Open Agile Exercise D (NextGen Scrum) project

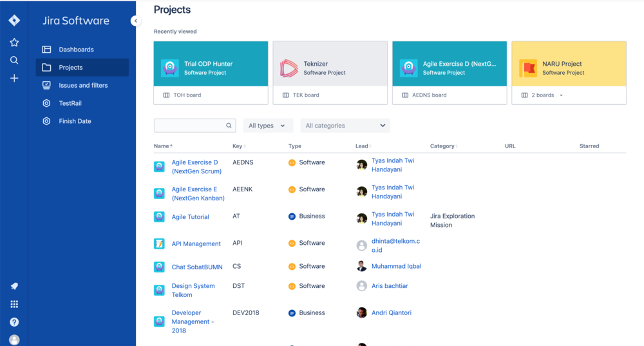[x=196, y=167]
